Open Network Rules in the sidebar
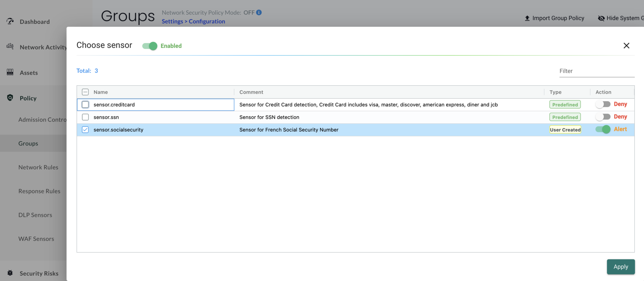Image resolution: width=644 pixels, height=281 pixels. pyautogui.click(x=38, y=167)
